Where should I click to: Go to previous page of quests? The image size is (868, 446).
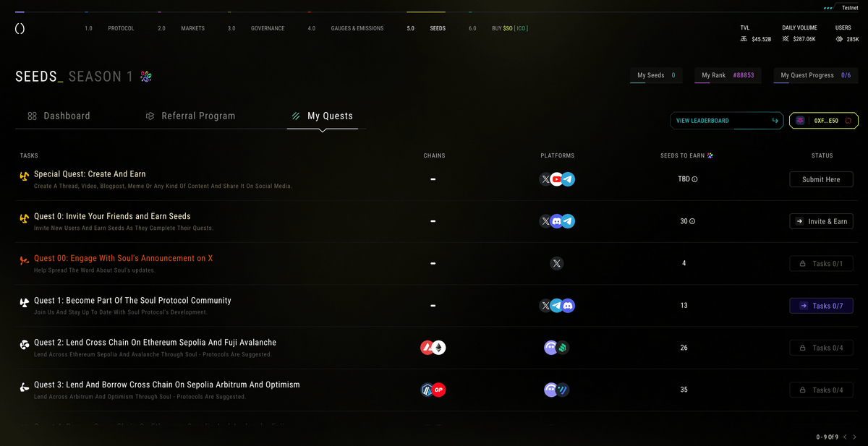[x=844, y=437]
